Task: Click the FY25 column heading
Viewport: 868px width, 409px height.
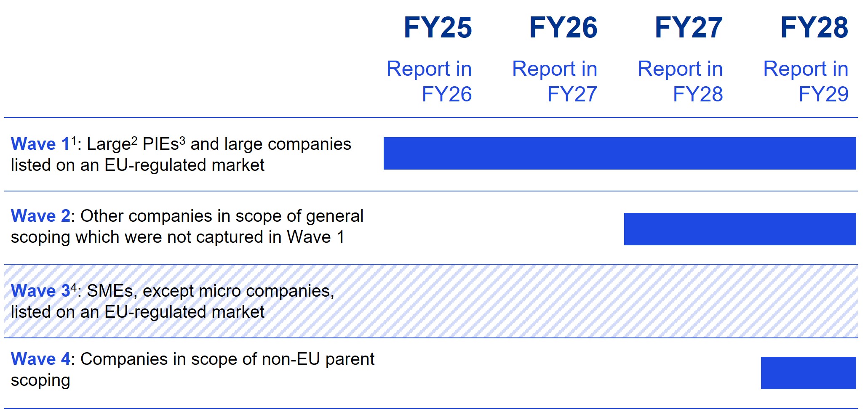Action: [438, 28]
